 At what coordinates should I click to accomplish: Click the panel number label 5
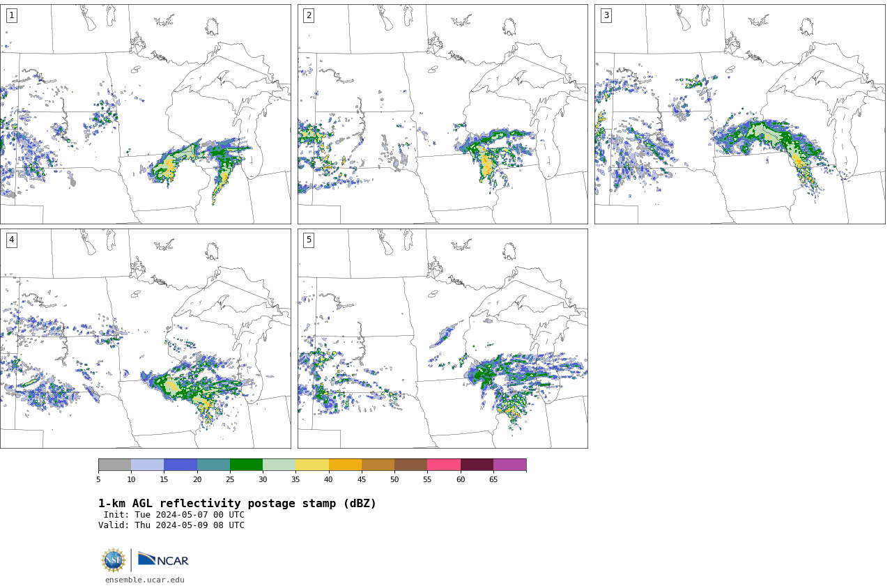309,240
